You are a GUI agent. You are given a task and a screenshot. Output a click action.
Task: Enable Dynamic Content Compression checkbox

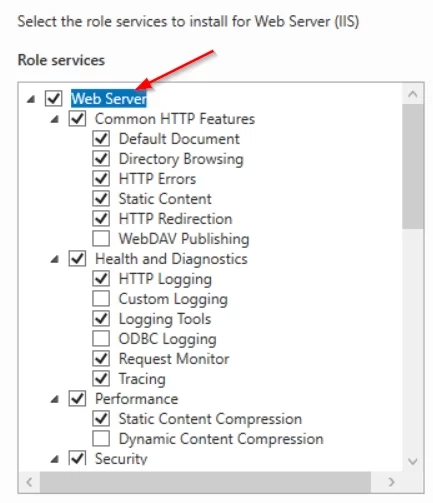point(101,439)
